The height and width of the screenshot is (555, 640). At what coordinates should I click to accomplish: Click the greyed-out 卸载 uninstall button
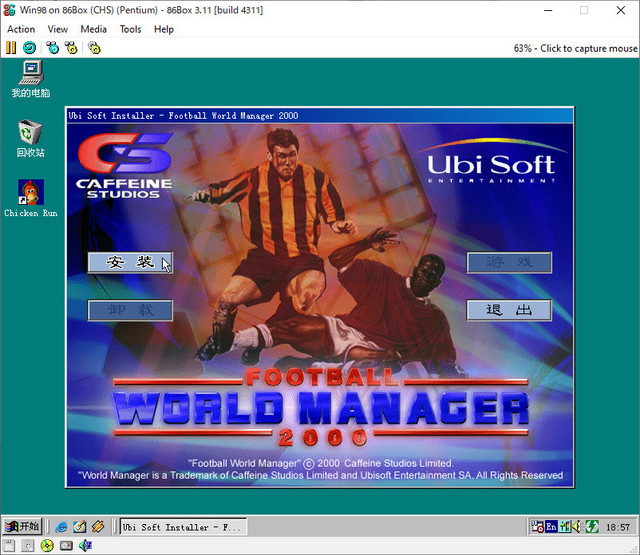(x=130, y=311)
